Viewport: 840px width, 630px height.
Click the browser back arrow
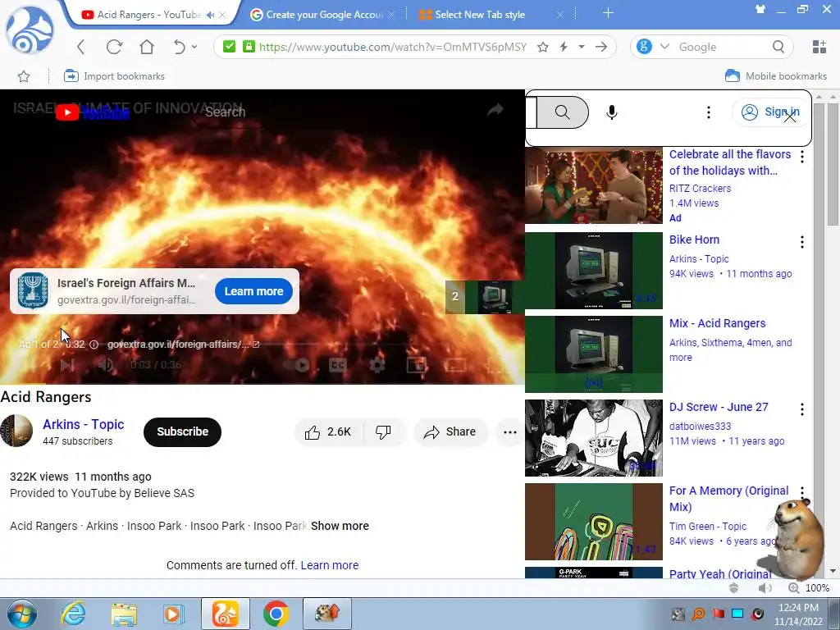point(81,47)
